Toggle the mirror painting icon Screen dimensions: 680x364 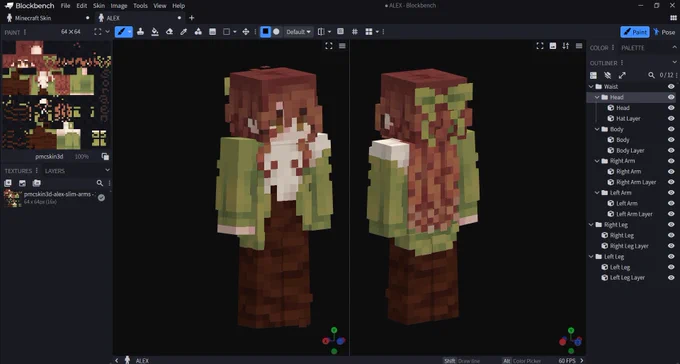(321, 32)
